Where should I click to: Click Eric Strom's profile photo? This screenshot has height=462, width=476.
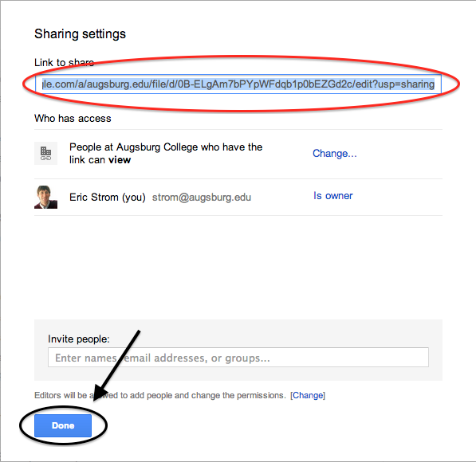pyautogui.click(x=45, y=198)
